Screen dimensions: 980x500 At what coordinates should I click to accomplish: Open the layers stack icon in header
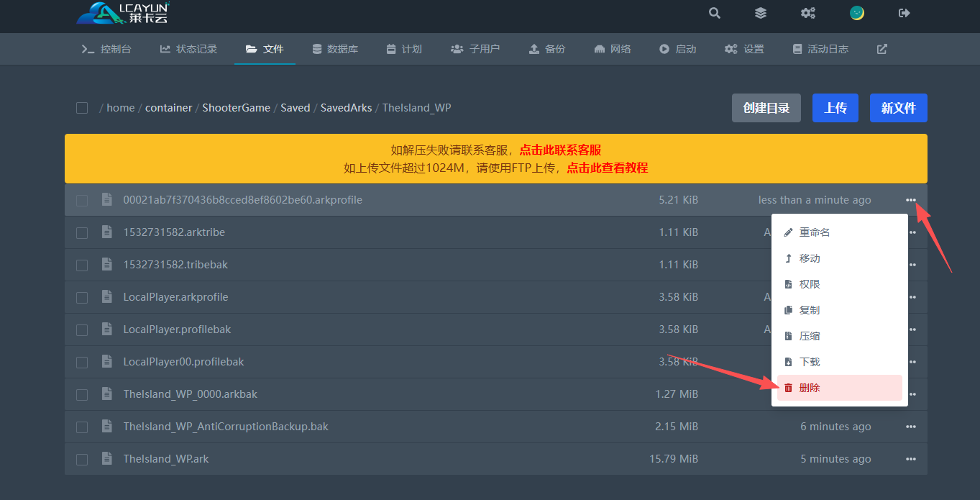tap(760, 13)
